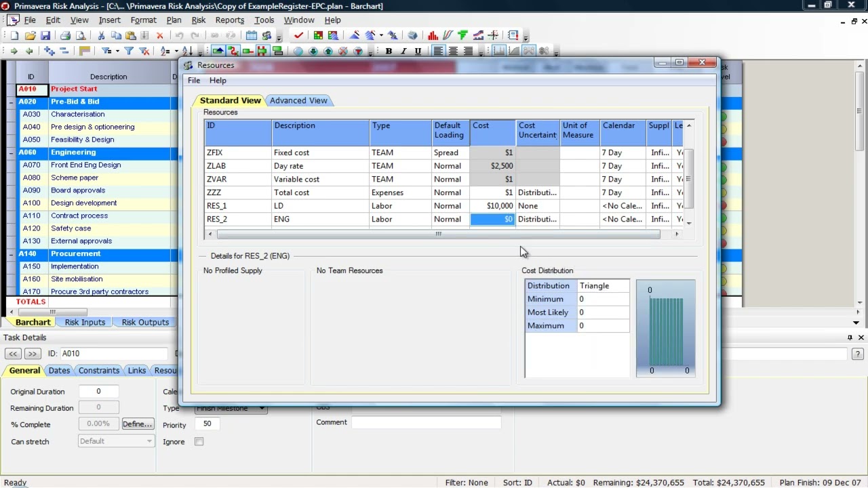Open the Dates tab in Task Details
Viewport: 868px width, 488px height.
tap(59, 371)
